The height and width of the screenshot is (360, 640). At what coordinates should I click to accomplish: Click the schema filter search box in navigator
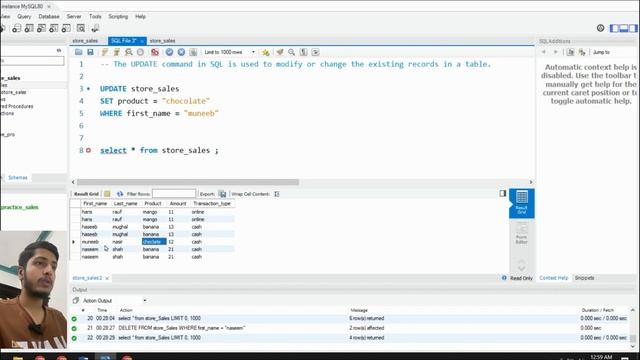click(x=32, y=61)
